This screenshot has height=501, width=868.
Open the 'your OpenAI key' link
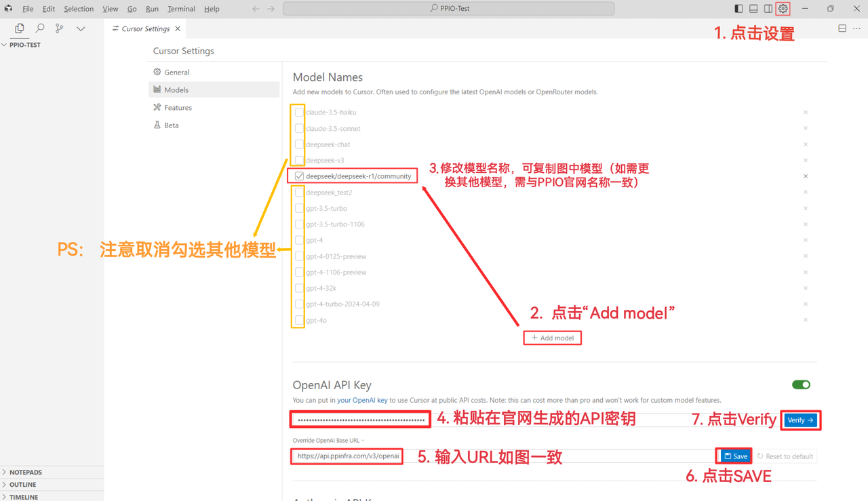coord(362,401)
